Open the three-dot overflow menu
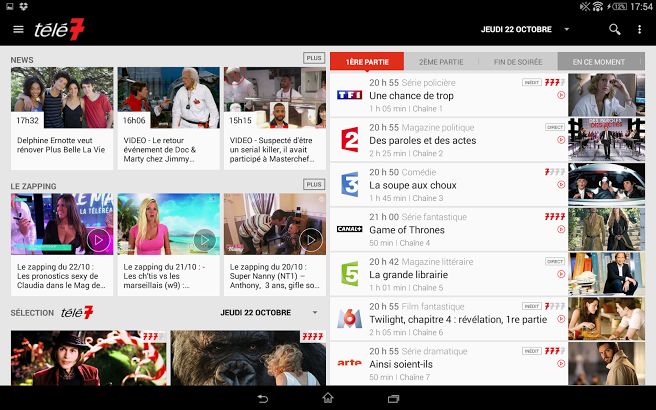This screenshot has width=656, height=410. [639, 29]
